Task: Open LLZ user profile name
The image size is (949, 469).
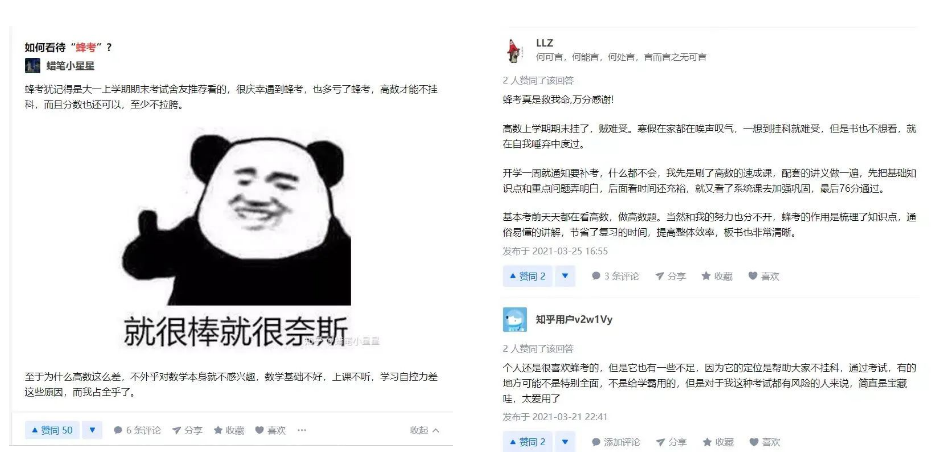Action: click(545, 43)
